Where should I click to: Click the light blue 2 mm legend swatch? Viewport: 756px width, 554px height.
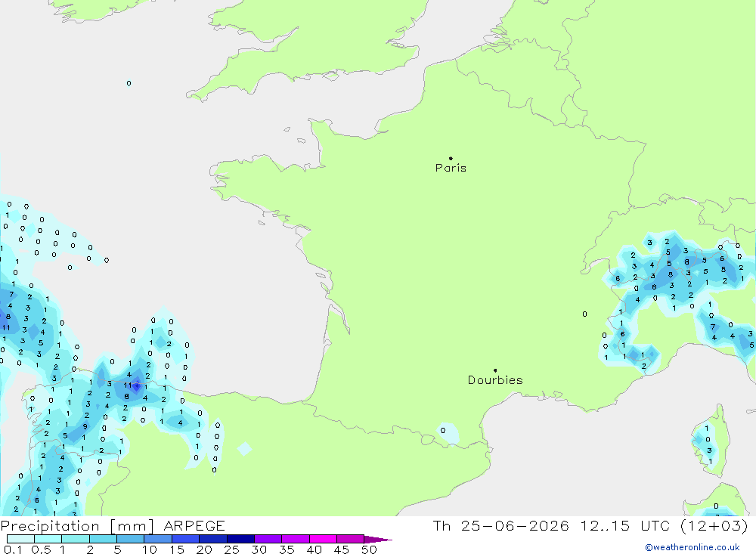(103, 539)
